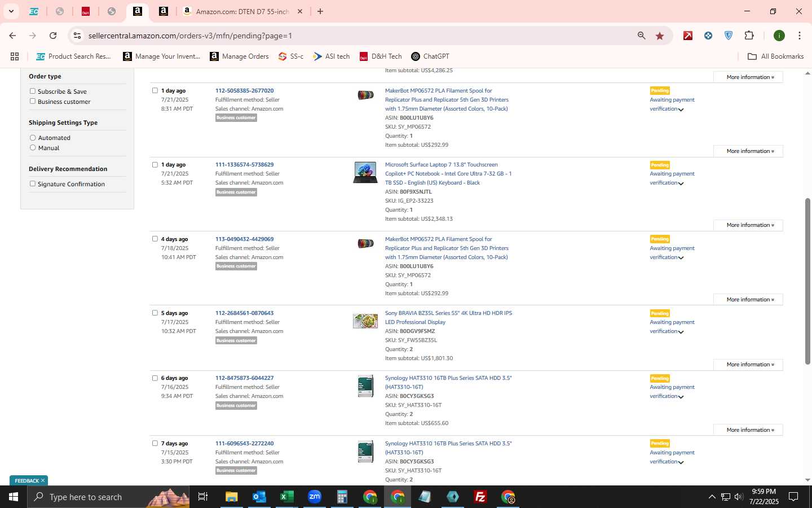Click the browser back arrow
Viewport: 812px width, 508px height.
point(12,36)
